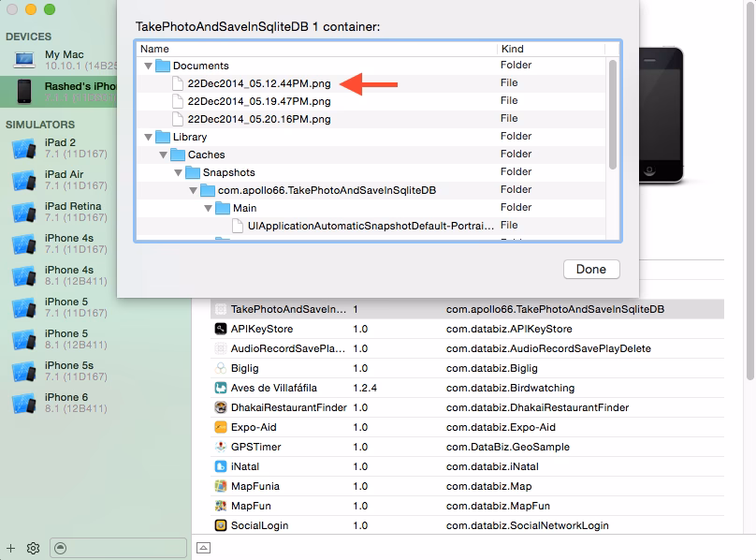
Task: Click the DhakaiRestaurantFinder app icon
Action: click(x=221, y=407)
